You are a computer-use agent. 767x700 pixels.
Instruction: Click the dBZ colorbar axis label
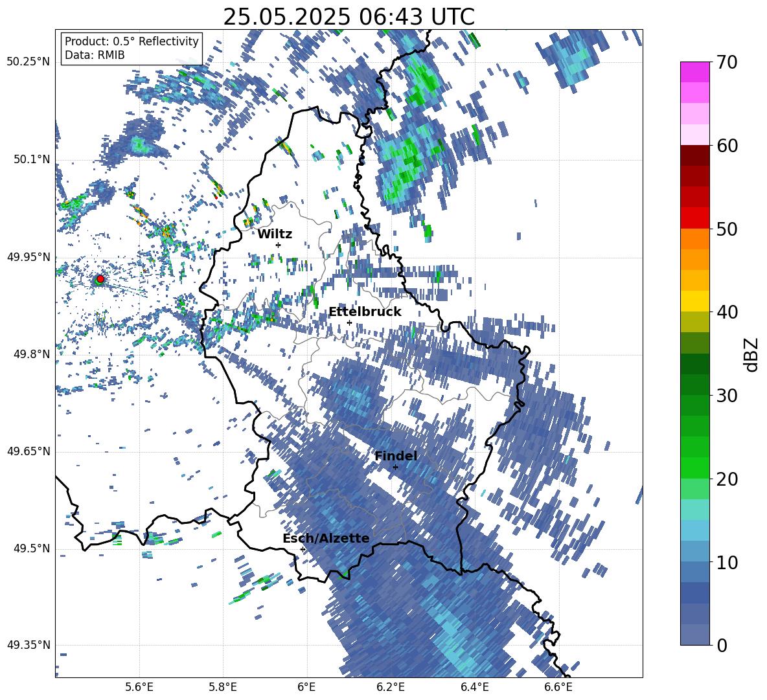click(751, 354)
